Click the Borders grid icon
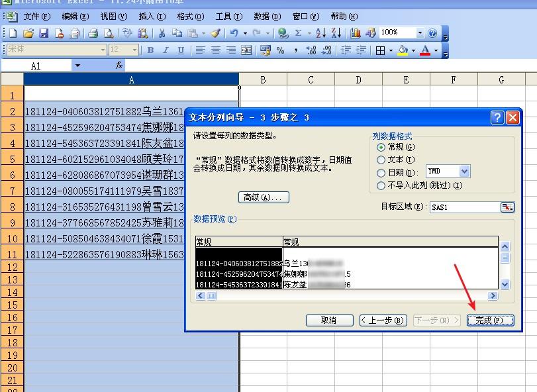Screen dimensions: 537x392 point(380,51)
